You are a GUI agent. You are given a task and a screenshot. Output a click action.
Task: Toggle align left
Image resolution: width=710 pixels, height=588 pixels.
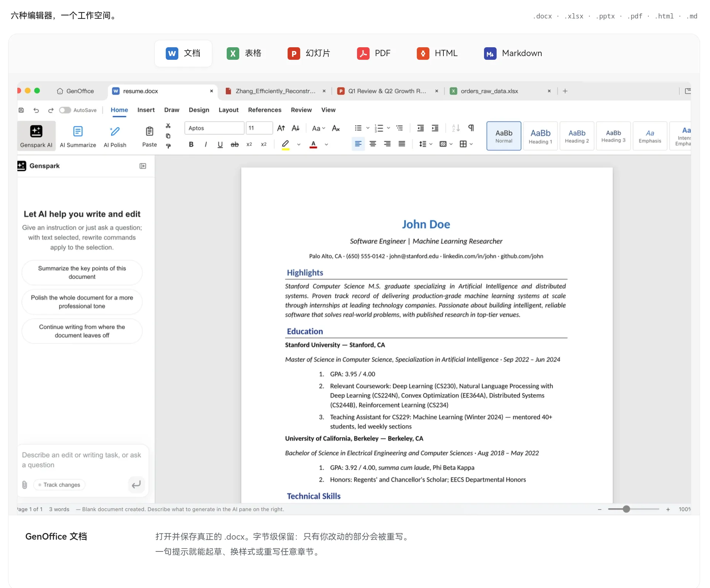click(358, 144)
